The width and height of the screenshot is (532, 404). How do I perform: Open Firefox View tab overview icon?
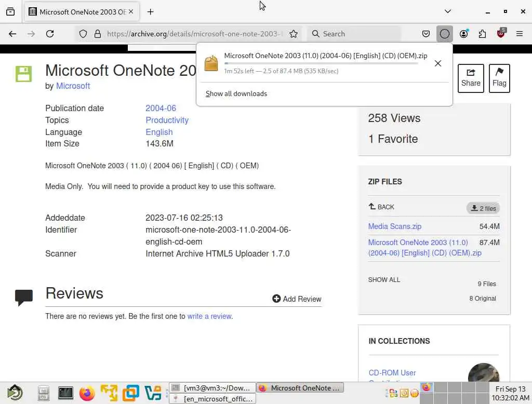(x=10, y=11)
